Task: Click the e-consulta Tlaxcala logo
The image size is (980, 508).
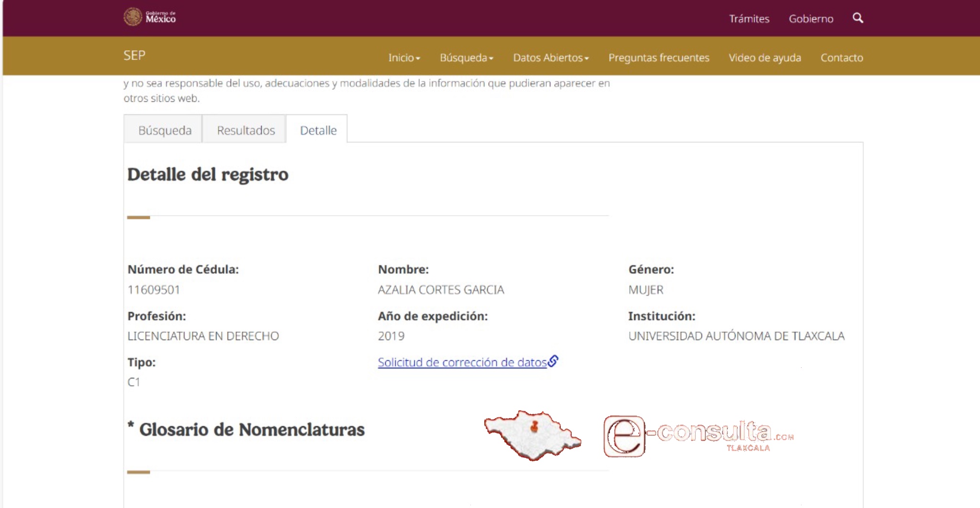Action: pos(698,436)
